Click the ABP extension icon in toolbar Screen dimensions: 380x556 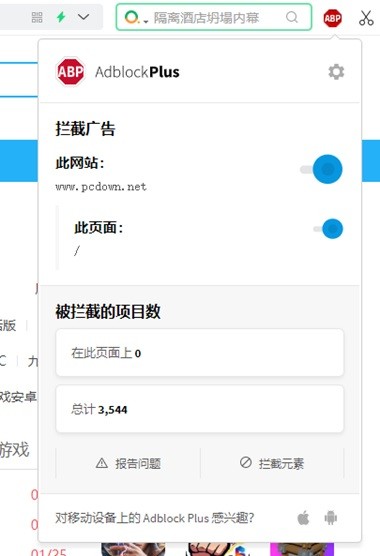pos(332,18)
